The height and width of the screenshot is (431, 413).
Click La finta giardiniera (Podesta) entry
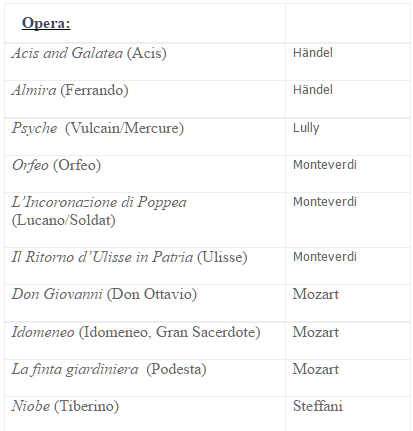click(x=109, y=369)
